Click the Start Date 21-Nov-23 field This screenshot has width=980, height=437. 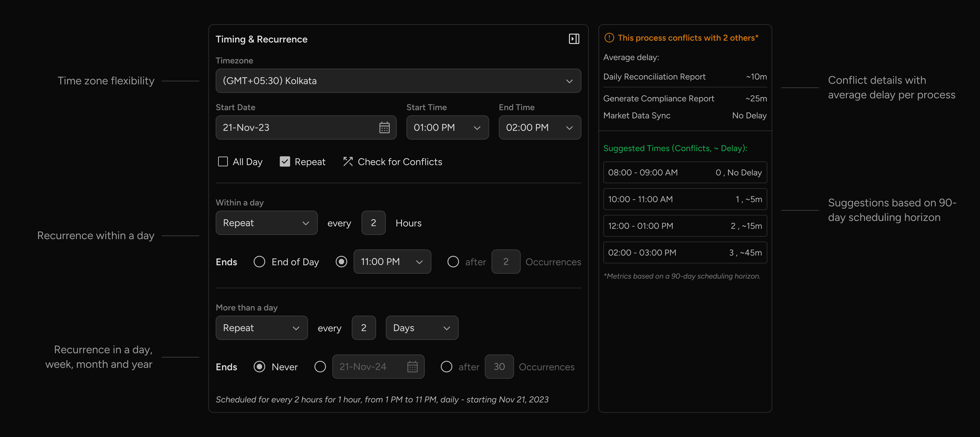[306, 128]
